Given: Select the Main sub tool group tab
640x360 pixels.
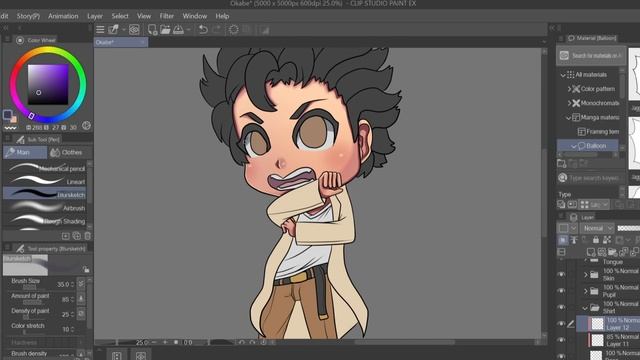Looking at the screenshot, I should [25, 152].
